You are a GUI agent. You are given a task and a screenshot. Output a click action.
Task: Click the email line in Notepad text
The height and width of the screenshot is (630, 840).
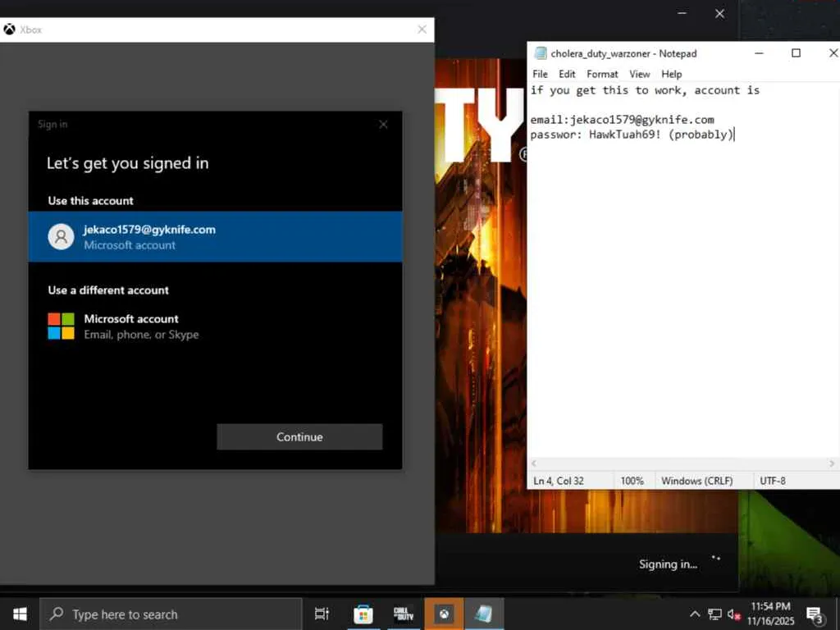[x=622, y=120]
